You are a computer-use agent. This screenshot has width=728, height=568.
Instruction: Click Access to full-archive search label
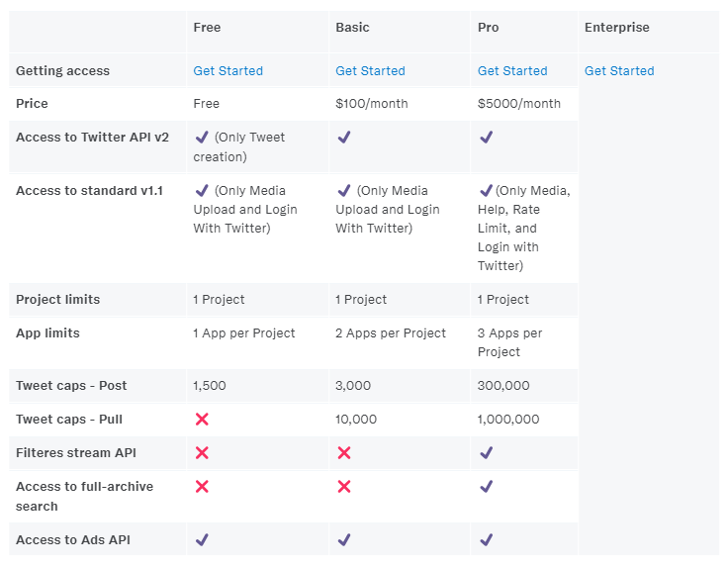point(84,496)
